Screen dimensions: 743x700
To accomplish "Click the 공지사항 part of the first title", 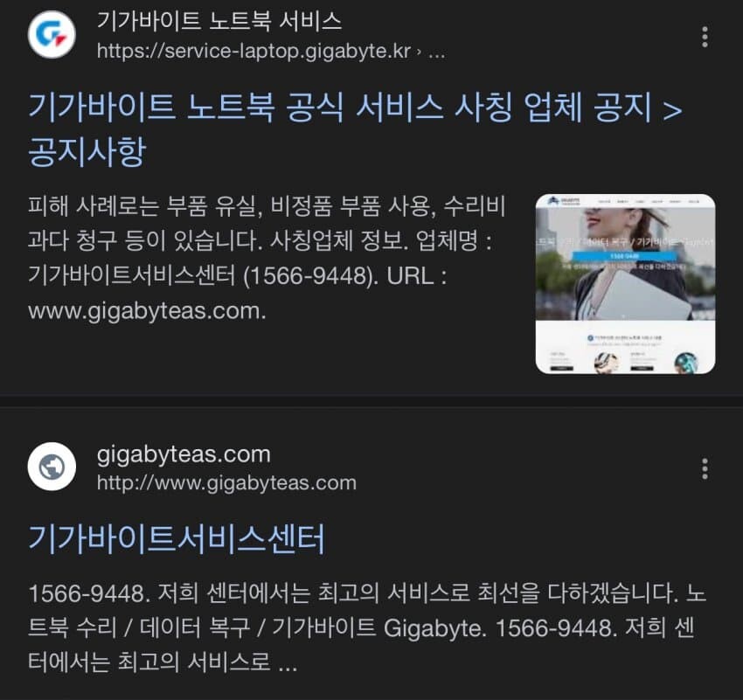I will [x=87, y=153].
